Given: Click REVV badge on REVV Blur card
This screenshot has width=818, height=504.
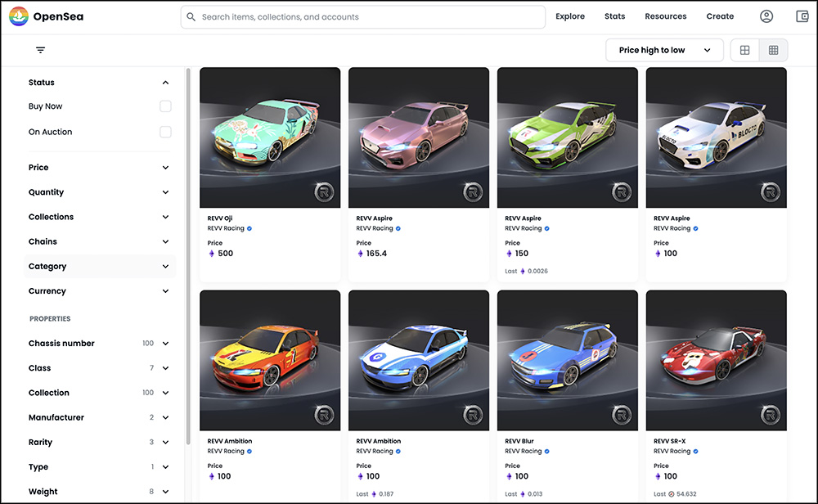Looking at the screenshot, I should tap(622, 416).
